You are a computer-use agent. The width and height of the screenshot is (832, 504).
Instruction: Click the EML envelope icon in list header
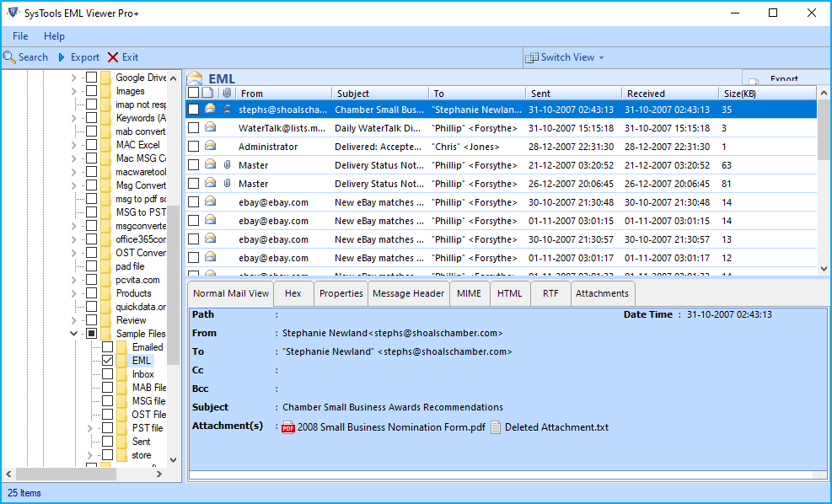(195, 78)
